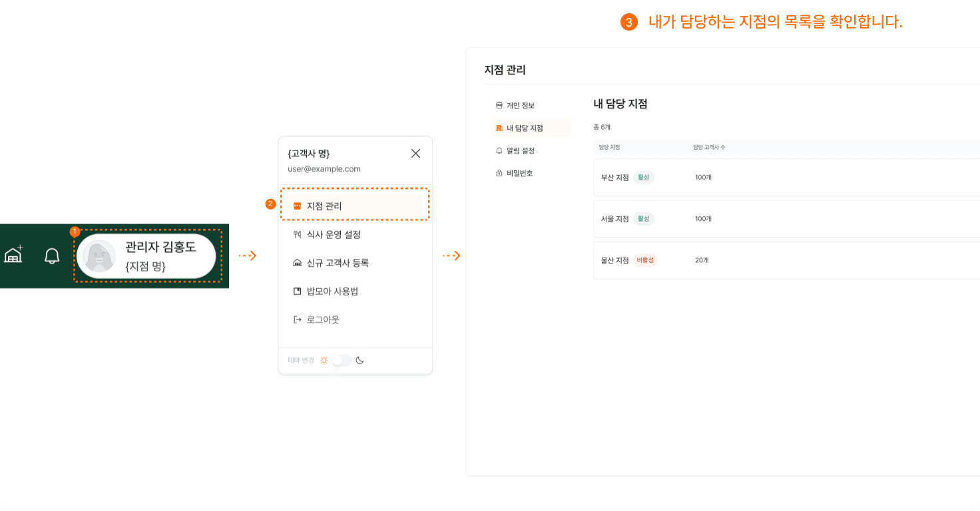The image size is (980, 511).
Task: Click the 비활성 badge on 울산 지점
Action: [645, 260]
